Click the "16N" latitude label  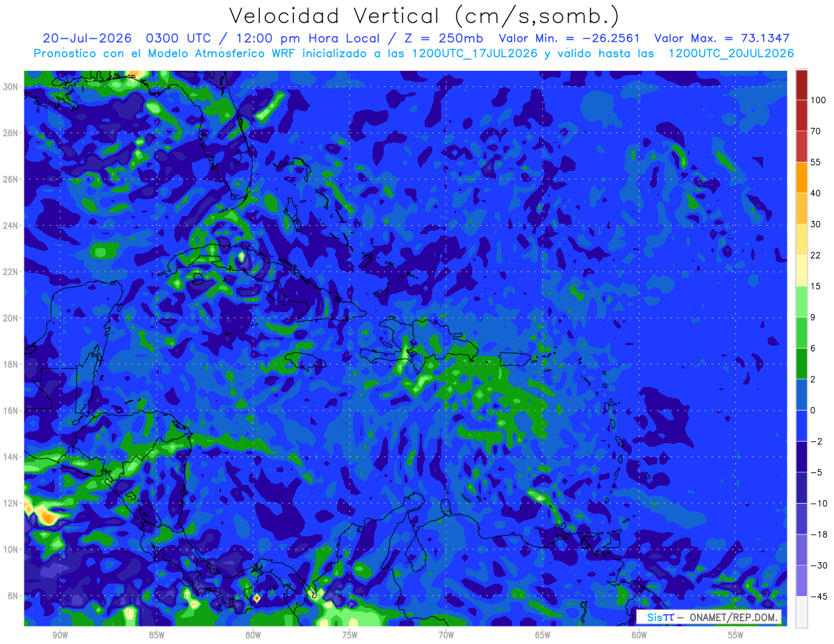pyautogui.click(x=10, y=411)
